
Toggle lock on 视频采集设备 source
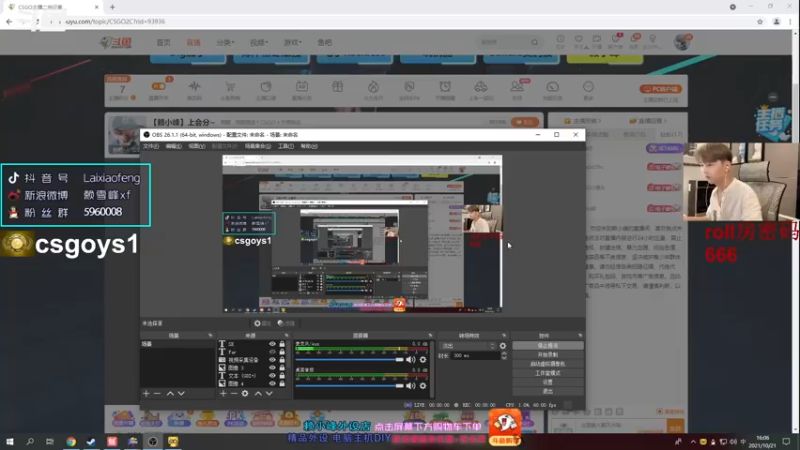point(282,360)
